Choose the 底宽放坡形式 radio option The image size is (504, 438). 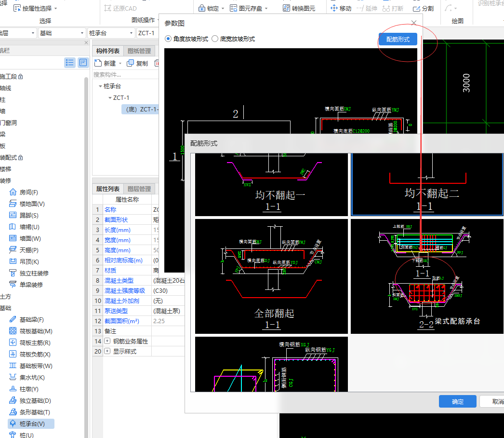tap(215, 39)
